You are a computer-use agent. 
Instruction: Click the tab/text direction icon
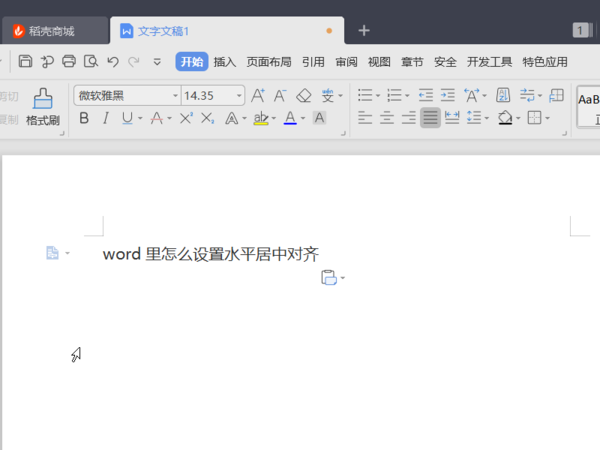[527, 95]
